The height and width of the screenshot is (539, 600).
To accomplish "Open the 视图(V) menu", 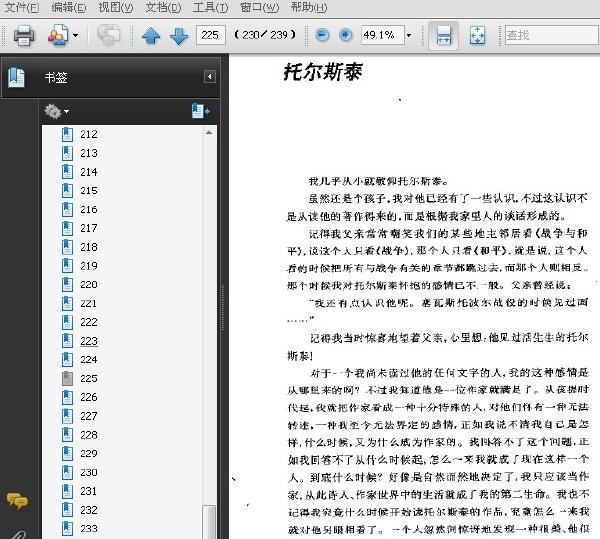I will coord(116,7).
